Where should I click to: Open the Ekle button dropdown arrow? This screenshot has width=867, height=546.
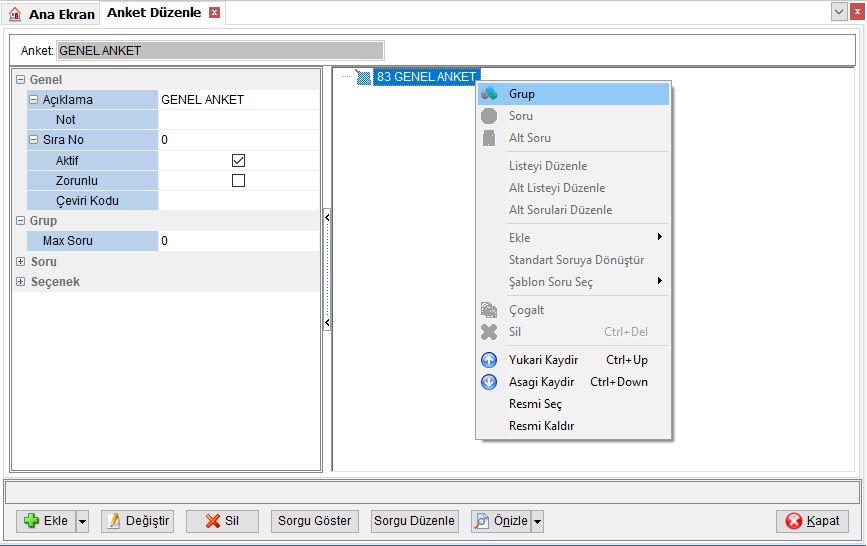82,521
